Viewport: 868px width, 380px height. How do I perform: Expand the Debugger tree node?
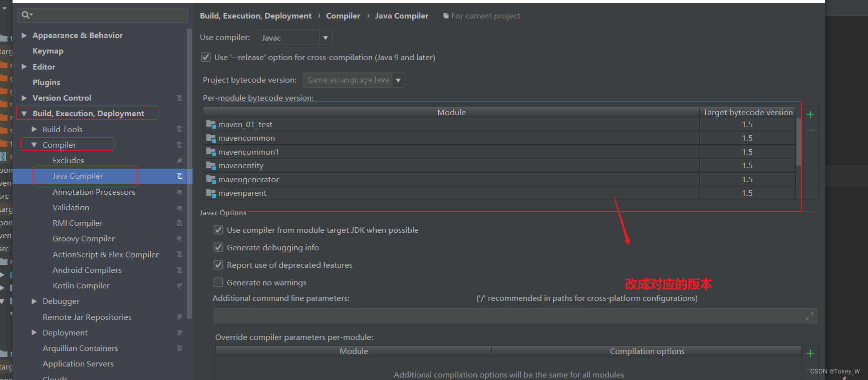(34, 301)
